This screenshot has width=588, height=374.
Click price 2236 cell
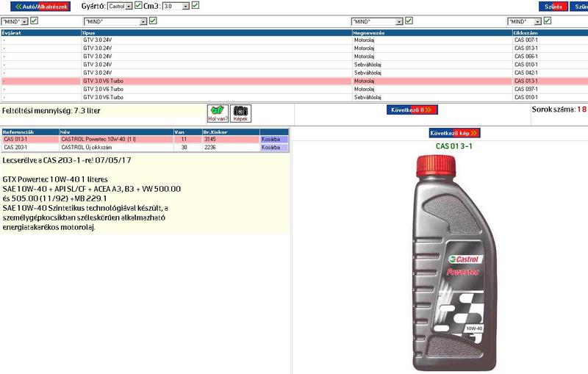click(x=231, y=147)
